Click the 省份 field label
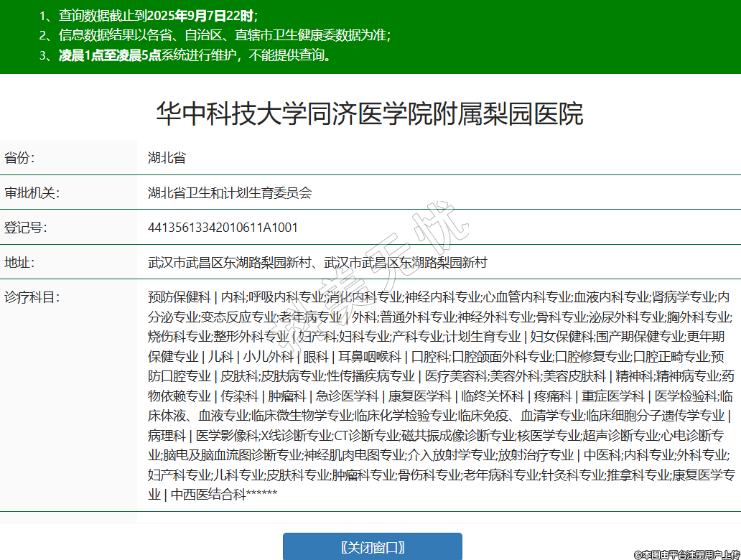The image size is (741, 560). [19, 158]
